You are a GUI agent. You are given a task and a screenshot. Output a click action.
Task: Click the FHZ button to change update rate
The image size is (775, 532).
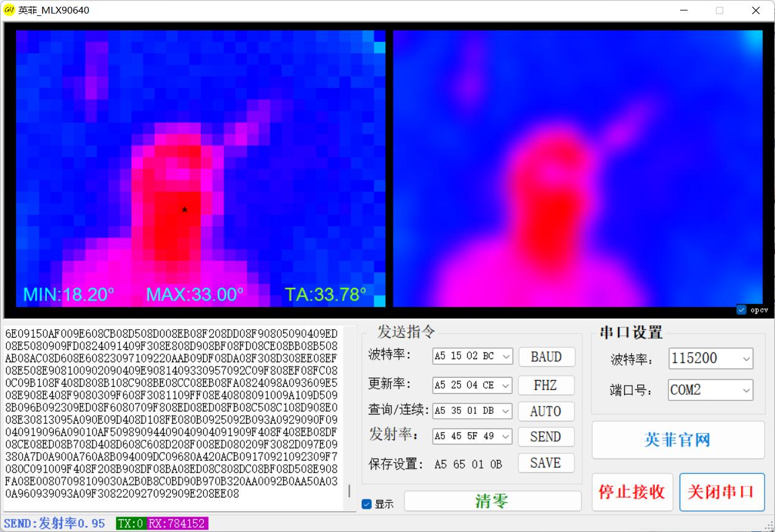[545, 385]
